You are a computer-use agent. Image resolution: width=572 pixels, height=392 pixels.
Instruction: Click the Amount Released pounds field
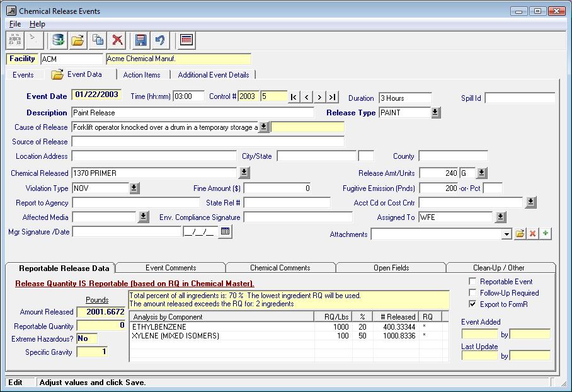[x=101, y=312]
